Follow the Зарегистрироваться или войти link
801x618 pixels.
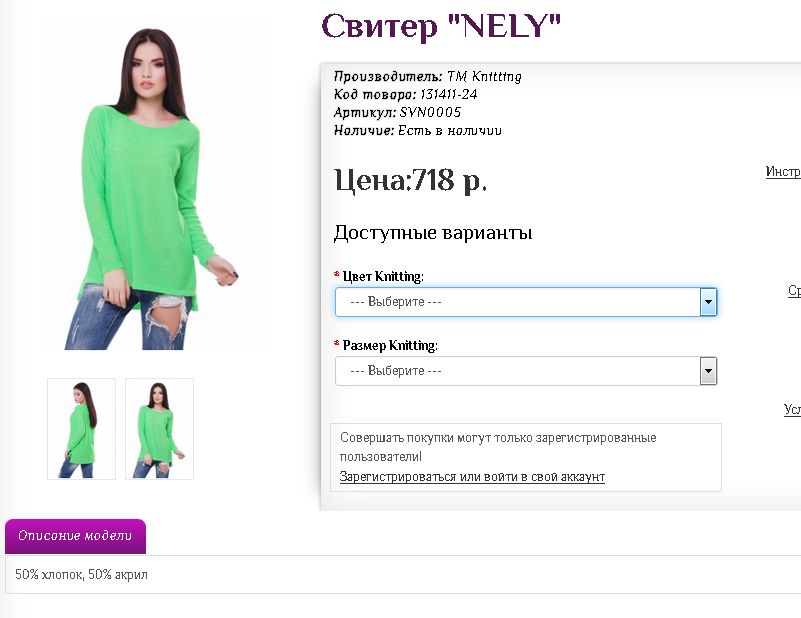[472, 477]
